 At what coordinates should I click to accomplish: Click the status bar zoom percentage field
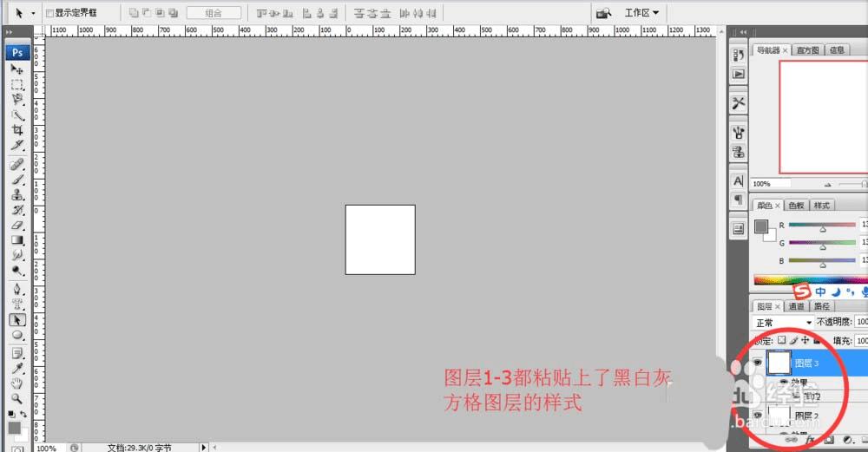point(50,448)
